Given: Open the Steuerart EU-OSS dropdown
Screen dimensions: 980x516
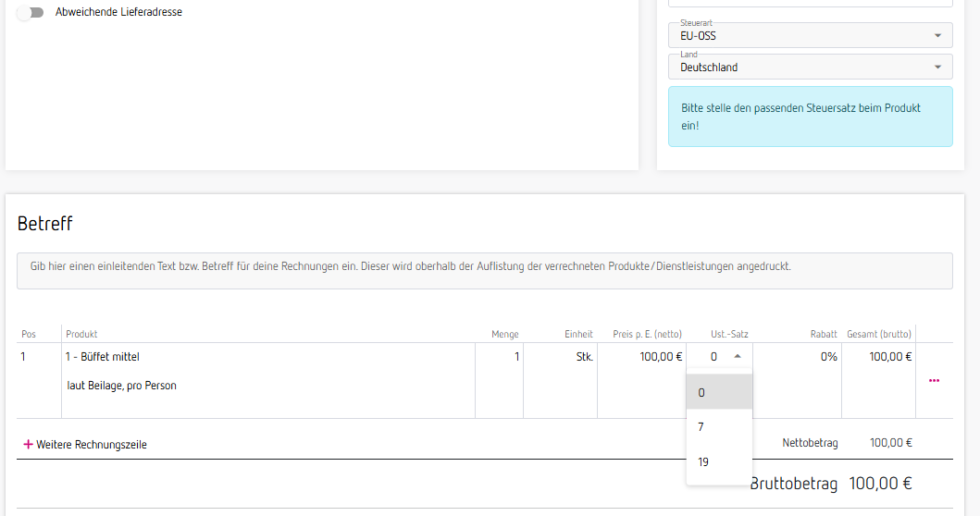Looking at the screenshot, I should tap(810, 36).
